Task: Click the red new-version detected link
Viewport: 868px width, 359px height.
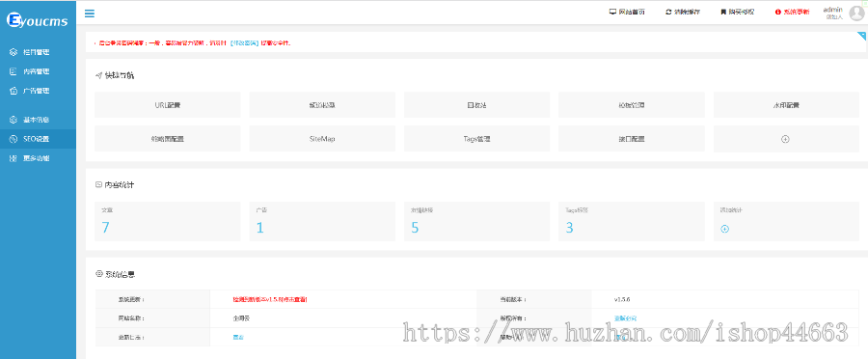Action: click(270, 299)
